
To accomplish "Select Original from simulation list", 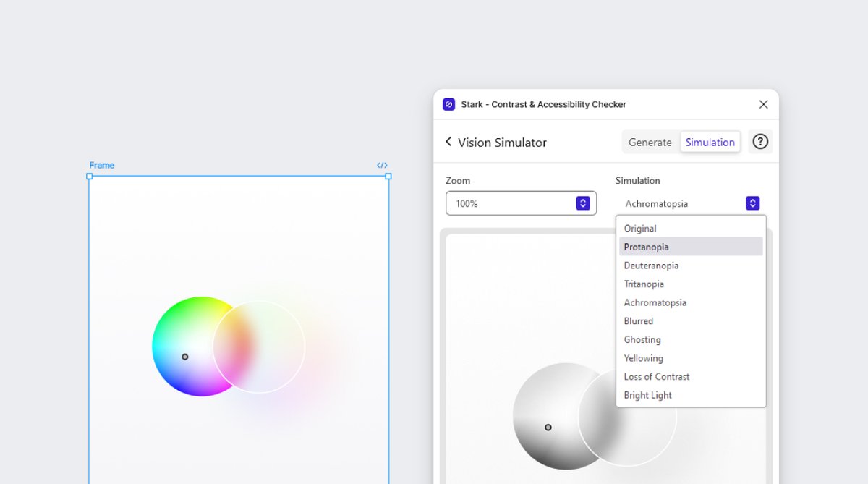I will point(691,229).
